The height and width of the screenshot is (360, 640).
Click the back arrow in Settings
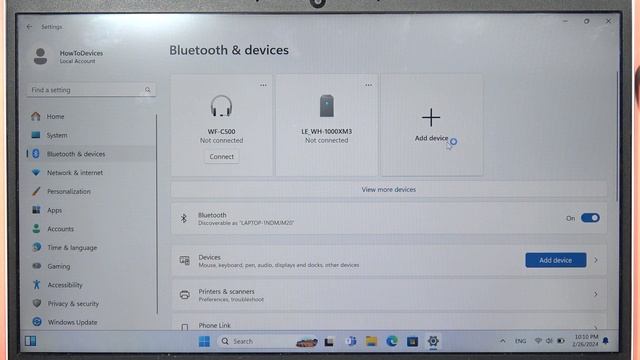pos(29,27)
